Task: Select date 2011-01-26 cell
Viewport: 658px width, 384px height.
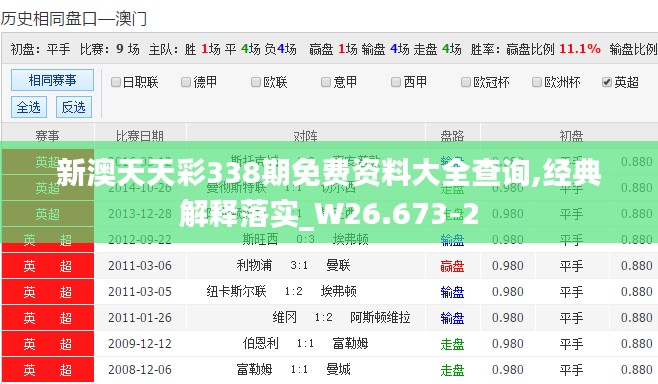Action: [140, 318]
